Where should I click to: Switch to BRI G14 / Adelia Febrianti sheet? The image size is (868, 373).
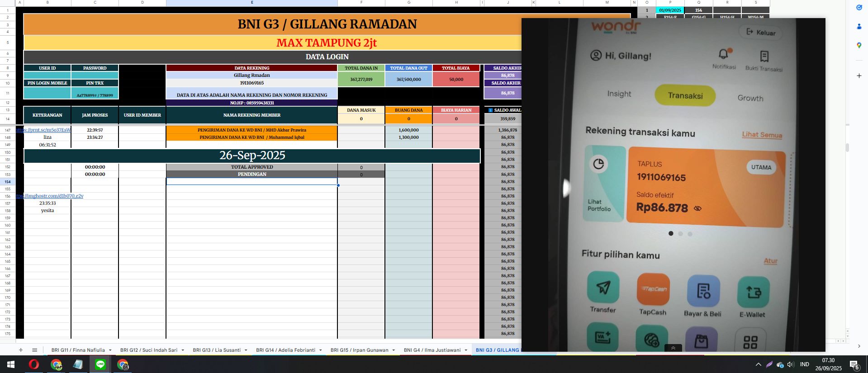(x=285, y=350)
